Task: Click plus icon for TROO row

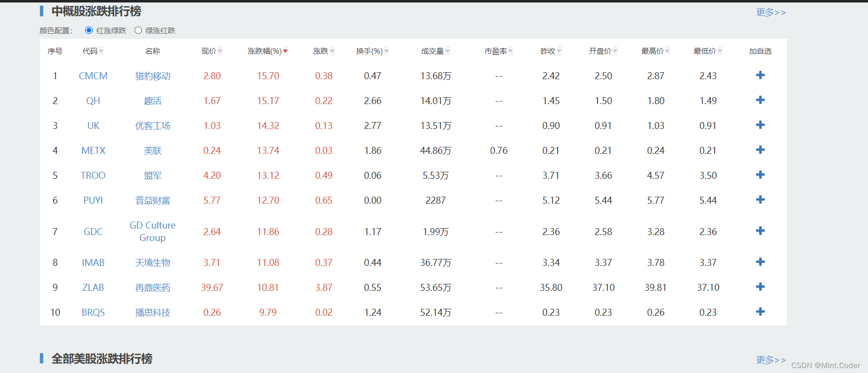Action: pos(760,175)
